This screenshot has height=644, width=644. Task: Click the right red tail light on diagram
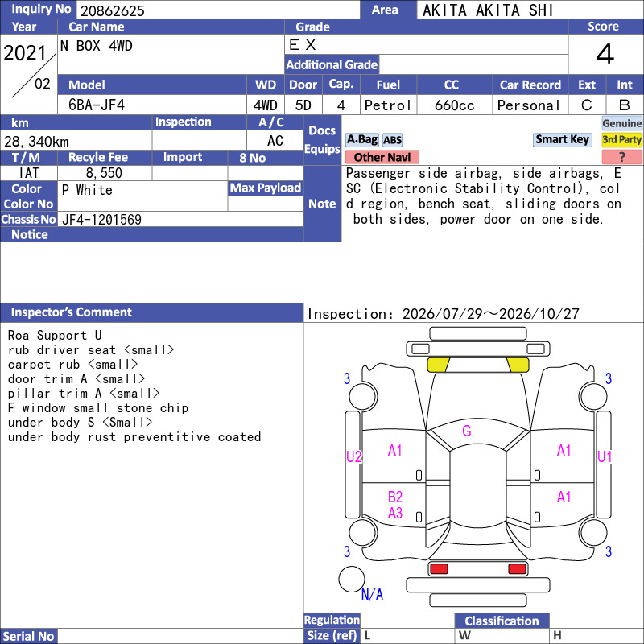pyautogui.click(x=517, y=569)
